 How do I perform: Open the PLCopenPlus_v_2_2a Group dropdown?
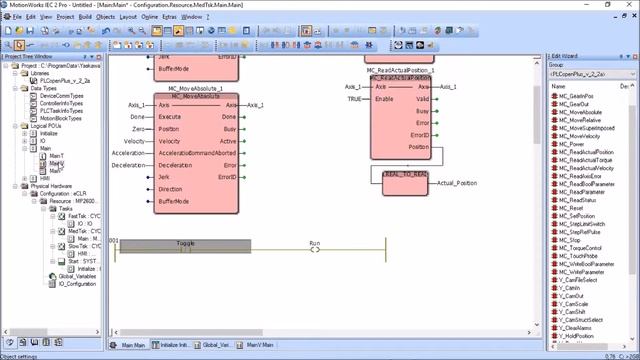click(x=632, y=74)
